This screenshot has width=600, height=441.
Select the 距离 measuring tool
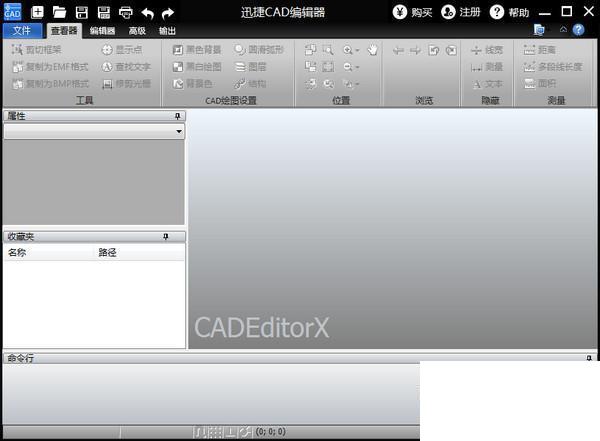pyautogui.click(x=539, y=50)
